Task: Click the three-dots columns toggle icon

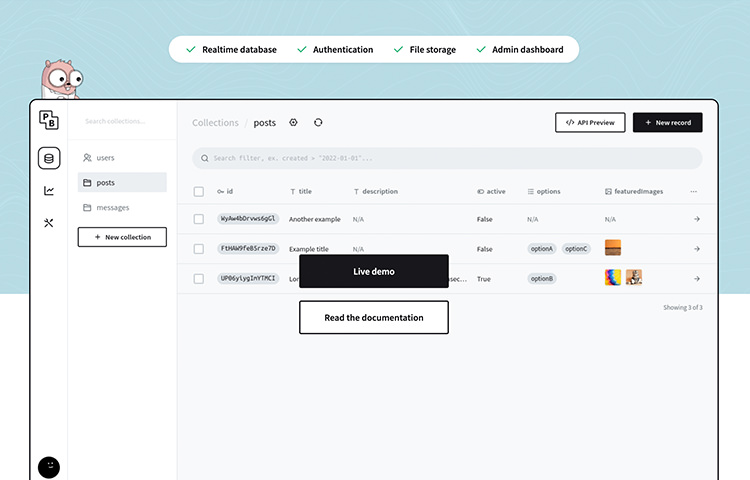Action: [694, 191]
